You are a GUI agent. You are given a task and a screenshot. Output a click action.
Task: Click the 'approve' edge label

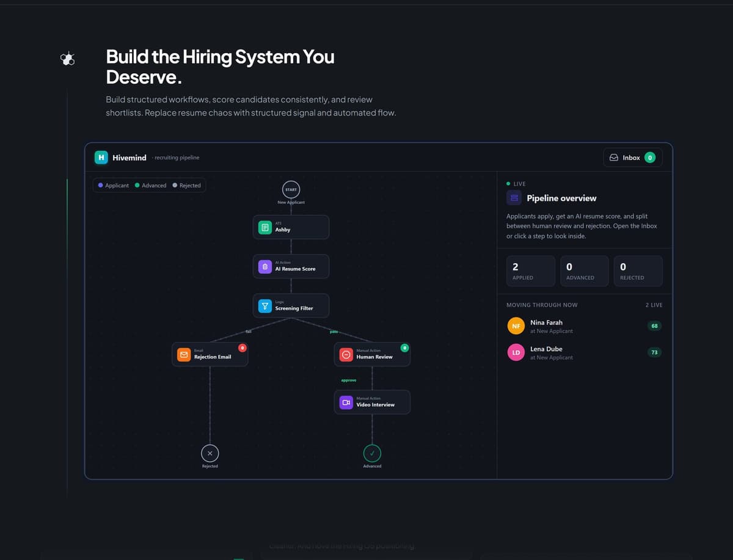(x=348, y=380)
